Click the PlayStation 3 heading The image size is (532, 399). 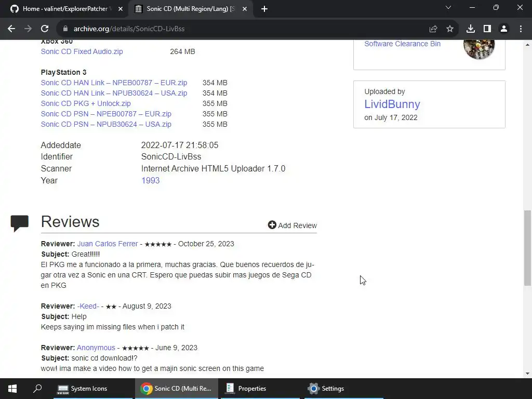(63, 72)
